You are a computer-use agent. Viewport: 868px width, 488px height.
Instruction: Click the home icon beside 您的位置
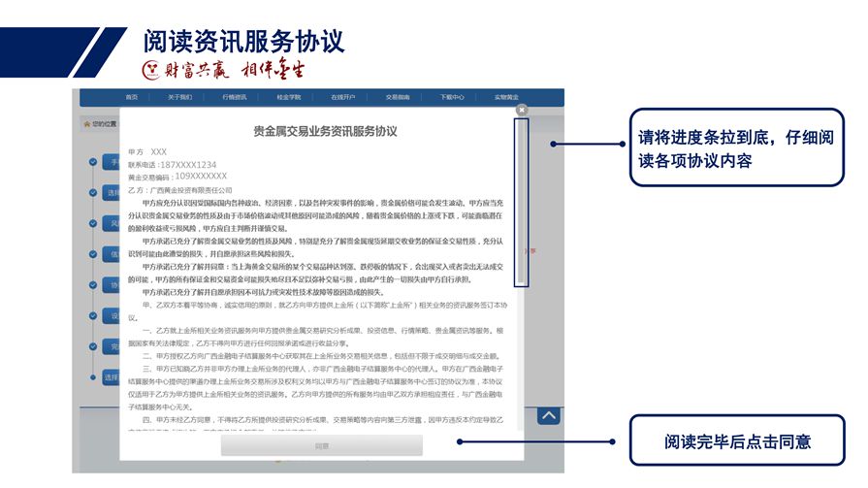coord(87,124)
